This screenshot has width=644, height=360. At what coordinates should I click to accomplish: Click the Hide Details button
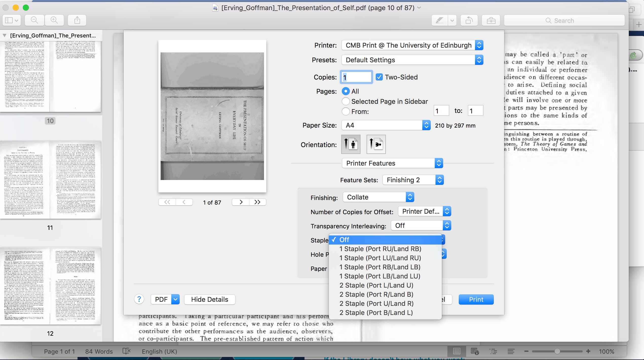(210, 299)
